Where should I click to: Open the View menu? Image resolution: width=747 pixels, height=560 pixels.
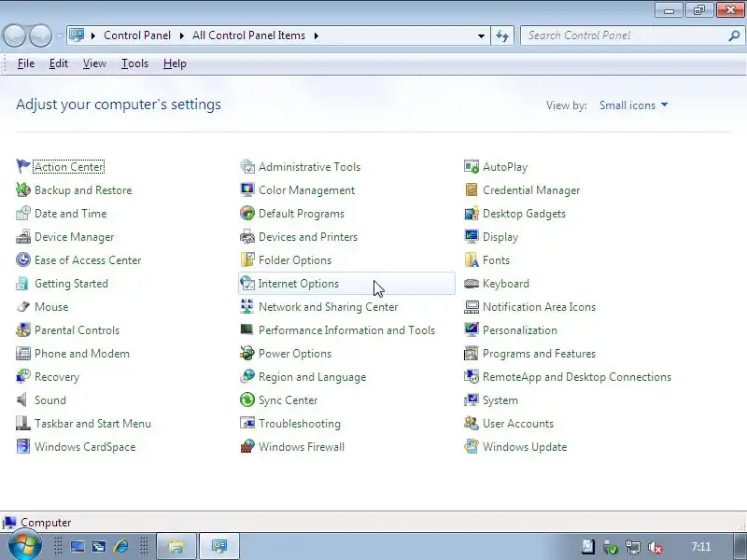pyautogui.click(x=94, y=63)
